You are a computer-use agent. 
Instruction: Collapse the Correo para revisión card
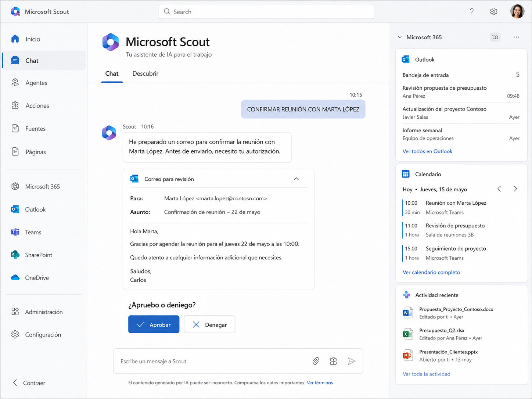[x=296, y=179]
